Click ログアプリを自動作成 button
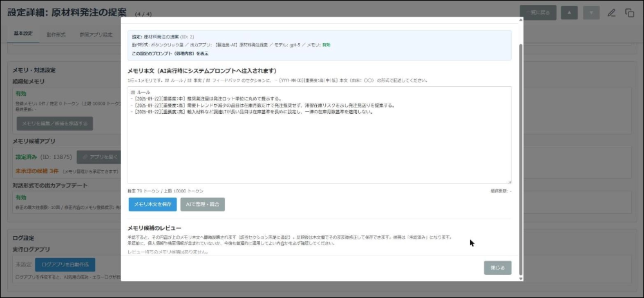 pyautogui.click(x=65, y=265)
